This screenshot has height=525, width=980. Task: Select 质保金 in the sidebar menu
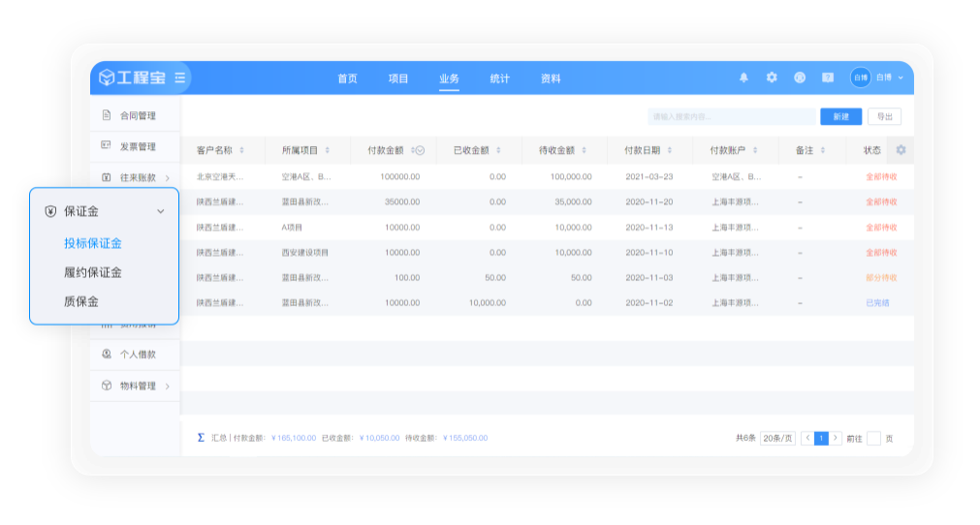[x=81, y=301]
